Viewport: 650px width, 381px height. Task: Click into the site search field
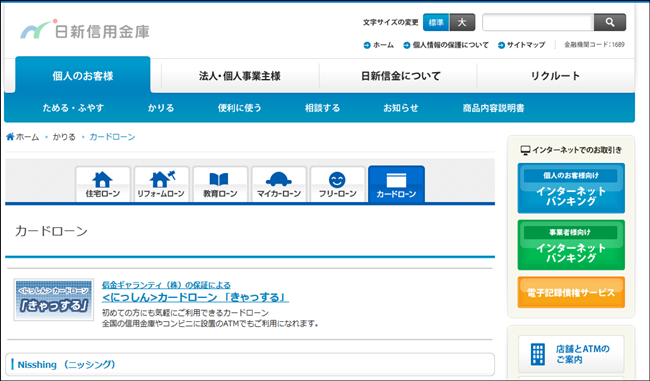[538, 22]
